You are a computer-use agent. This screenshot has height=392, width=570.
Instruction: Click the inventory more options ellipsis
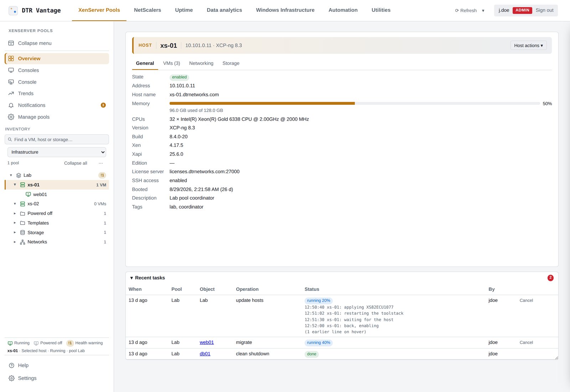coord(101,163)
